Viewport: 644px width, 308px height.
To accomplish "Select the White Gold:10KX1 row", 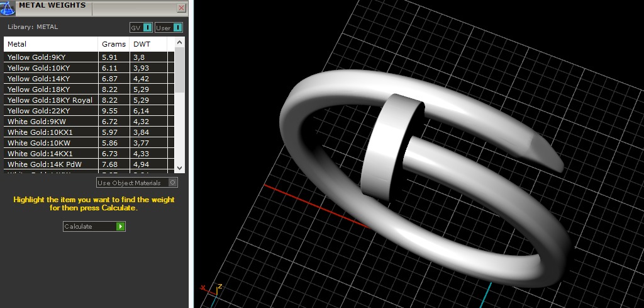I will click(x=89, y=132).
